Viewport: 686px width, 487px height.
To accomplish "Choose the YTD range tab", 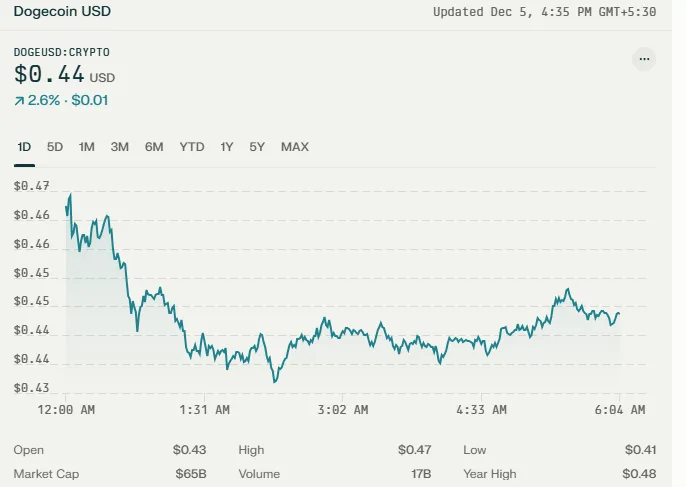I will [x=192, y=147].
